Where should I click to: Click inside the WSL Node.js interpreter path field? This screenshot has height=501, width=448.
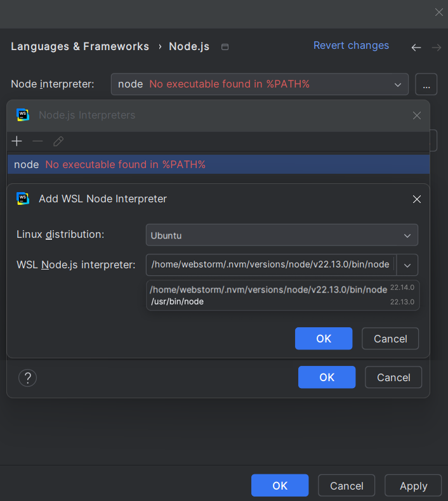click(x=270, y=265)
